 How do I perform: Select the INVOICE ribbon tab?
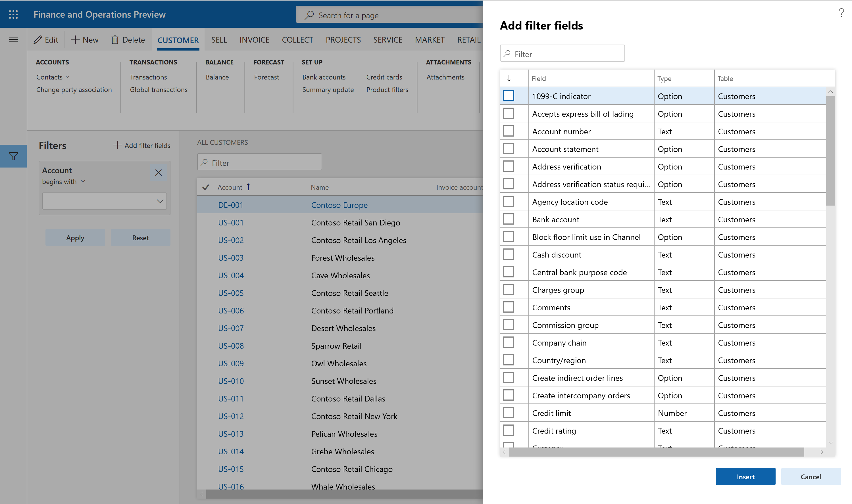[254, 39]
